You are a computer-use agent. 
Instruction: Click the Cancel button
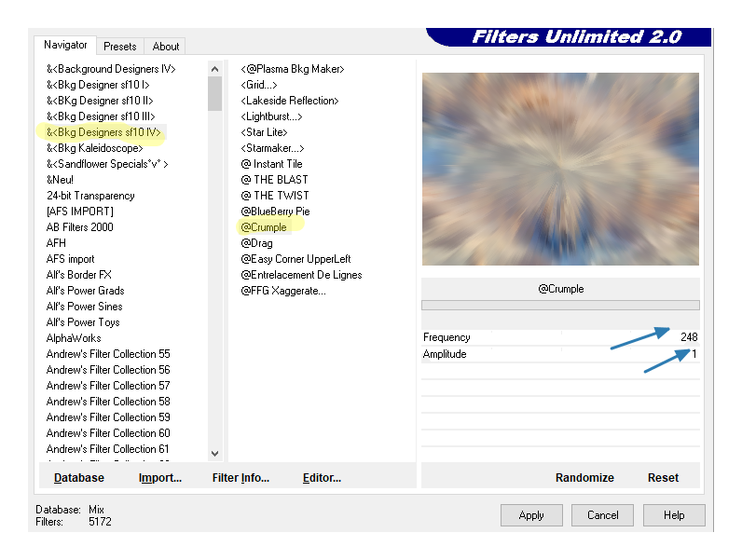(602, 515)
